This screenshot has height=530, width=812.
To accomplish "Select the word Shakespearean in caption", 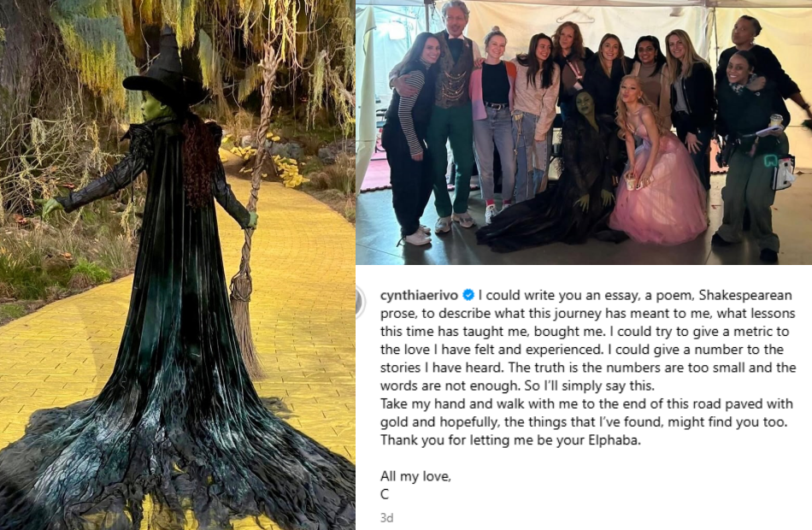I will tap(745, 295).
